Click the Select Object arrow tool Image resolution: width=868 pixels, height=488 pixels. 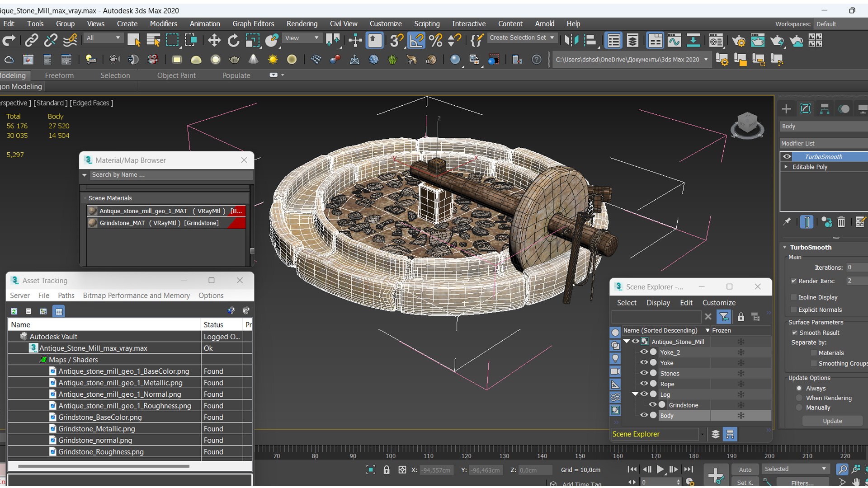[134, 41]
